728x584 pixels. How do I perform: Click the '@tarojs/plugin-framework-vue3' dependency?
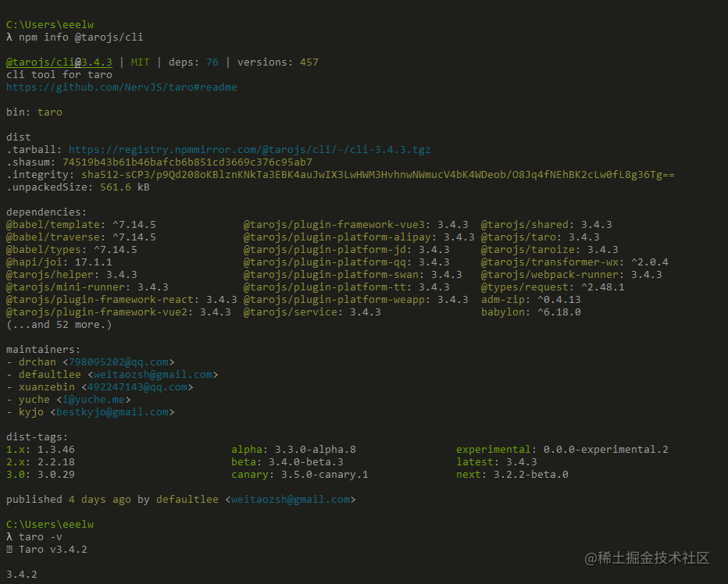pos(356,225)
